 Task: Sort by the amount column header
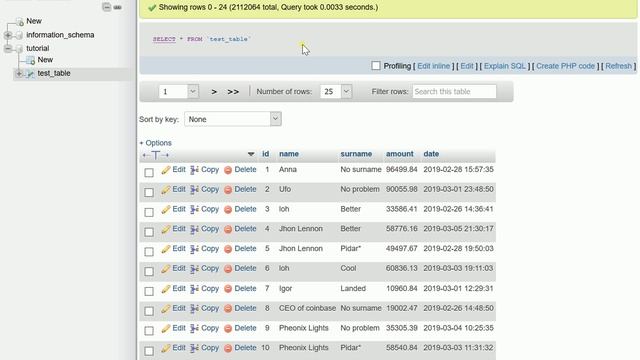click(x=400, y=154)
